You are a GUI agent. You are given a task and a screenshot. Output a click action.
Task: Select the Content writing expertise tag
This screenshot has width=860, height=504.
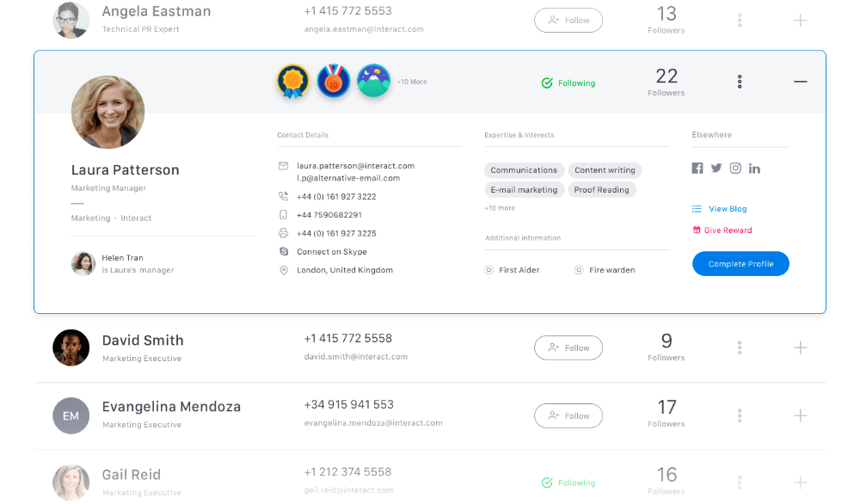coord(605,170)
